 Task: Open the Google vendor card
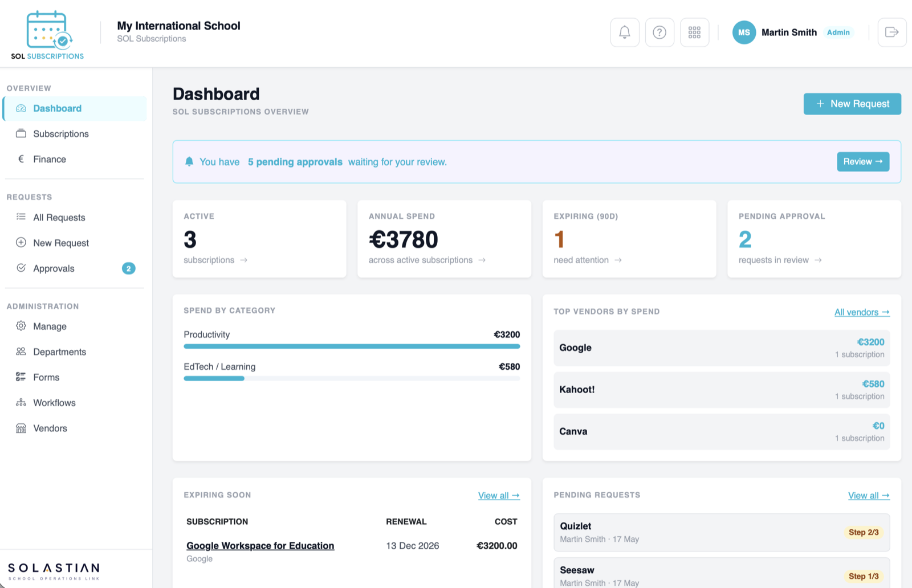pos(722,348)
